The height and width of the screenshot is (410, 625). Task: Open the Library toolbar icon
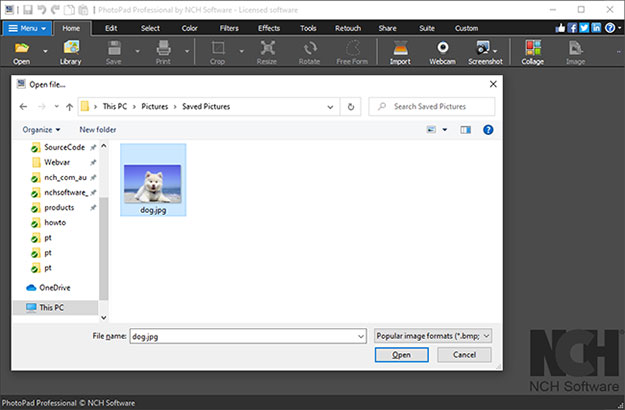[x=71, y=52]
